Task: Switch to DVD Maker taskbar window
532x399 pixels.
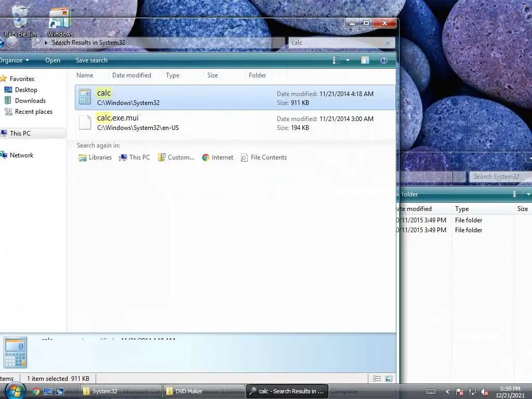Action: (x=204, y=391)
